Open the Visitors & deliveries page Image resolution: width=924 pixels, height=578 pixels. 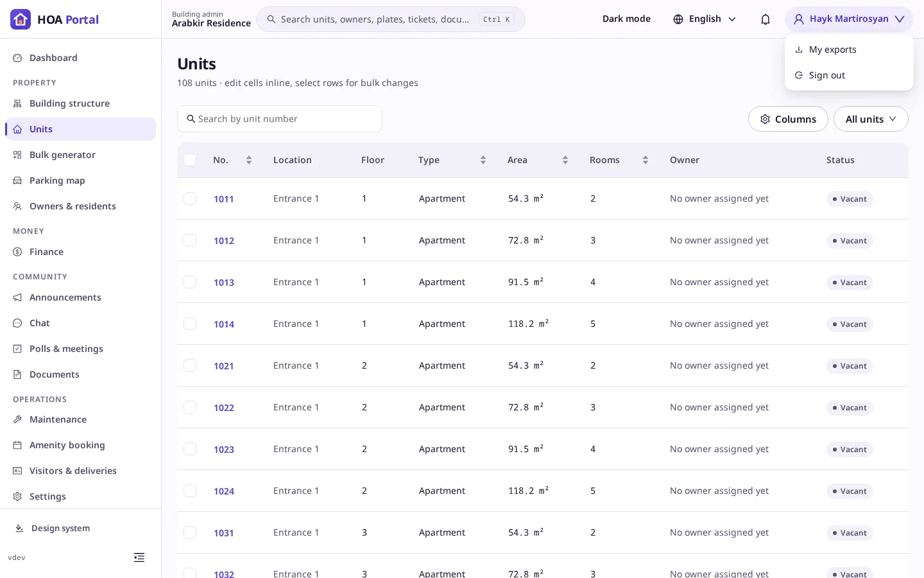pos(80,471)
